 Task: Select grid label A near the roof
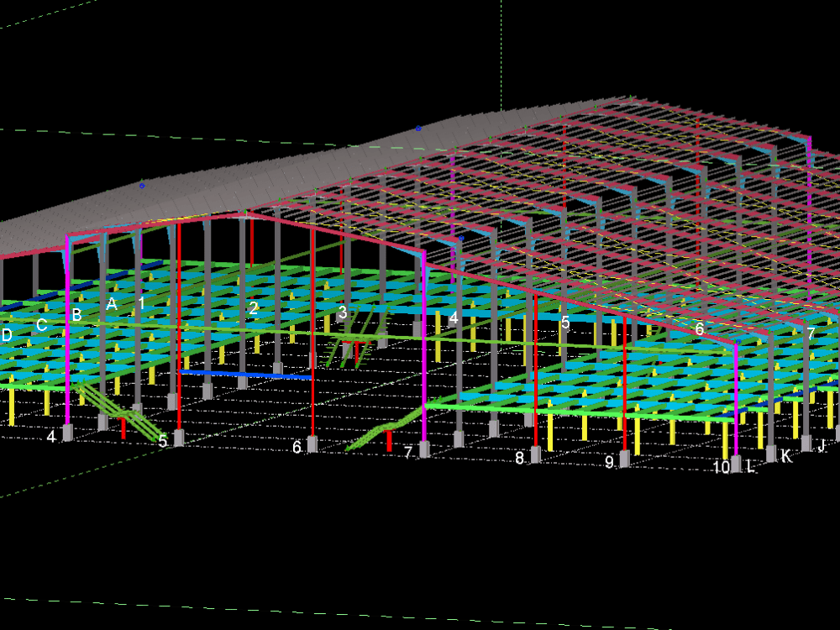(x=113, y=302)
